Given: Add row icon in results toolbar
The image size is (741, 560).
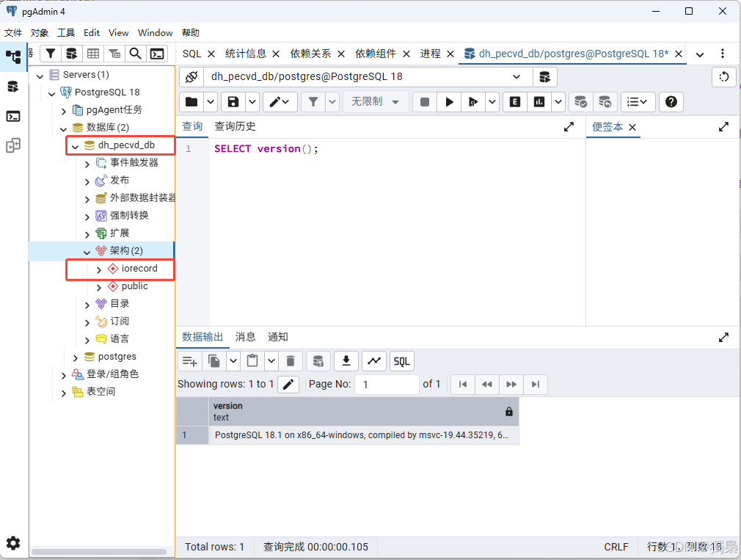Looking at the screenshot, I should pos(190,362).
